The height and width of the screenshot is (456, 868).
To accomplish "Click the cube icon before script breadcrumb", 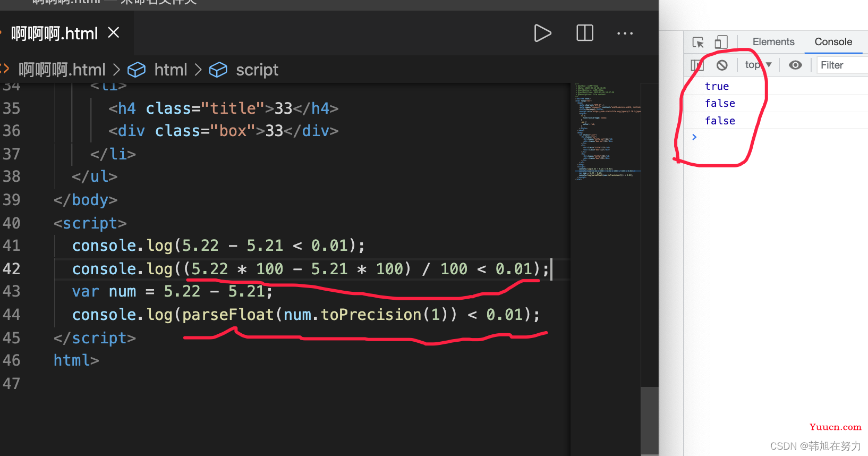I will pyautogui.click(x=218, y=70).
